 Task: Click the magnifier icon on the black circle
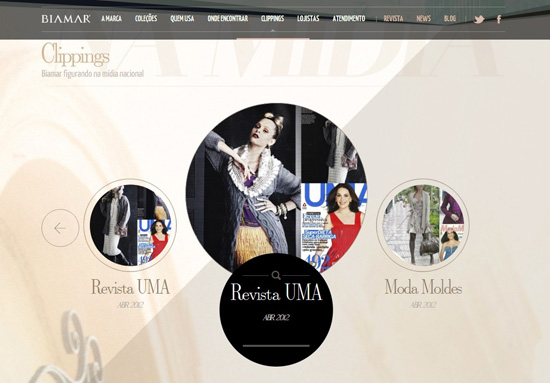click(276, 275)
